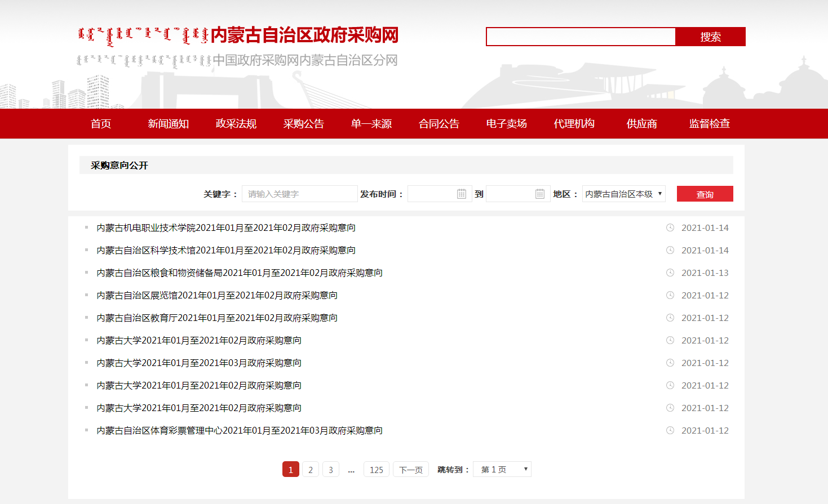Open the 跳转到 page jump dropdown

(502, 470)
